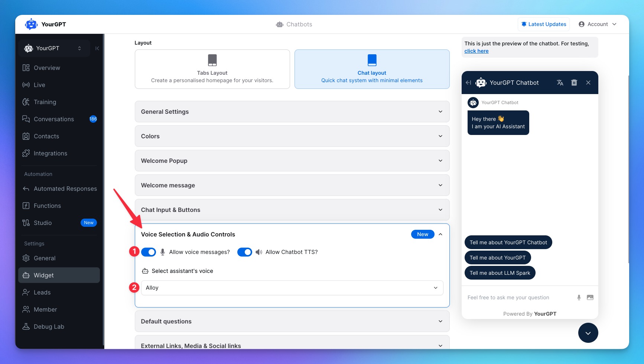Click the 'click here' testing link

click(477, 51)
